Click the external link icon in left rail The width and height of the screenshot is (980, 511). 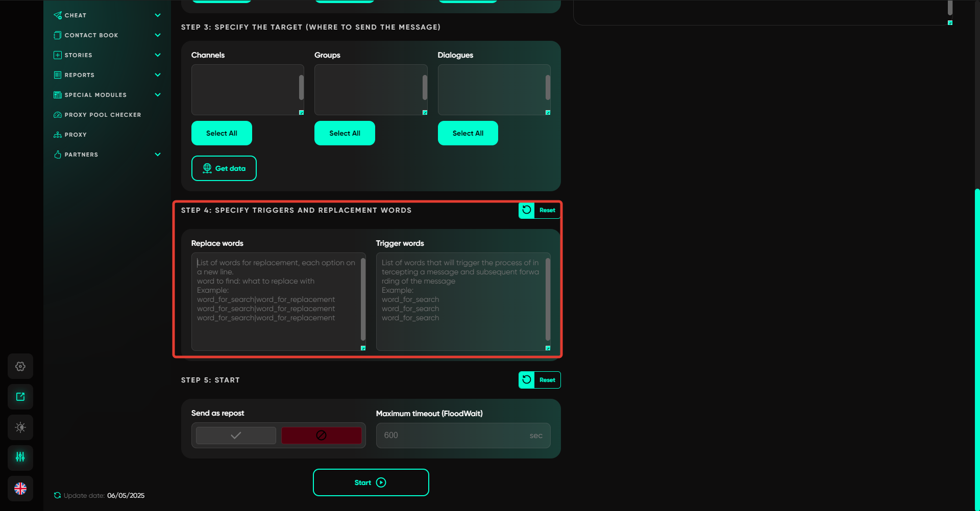(20, 397)
